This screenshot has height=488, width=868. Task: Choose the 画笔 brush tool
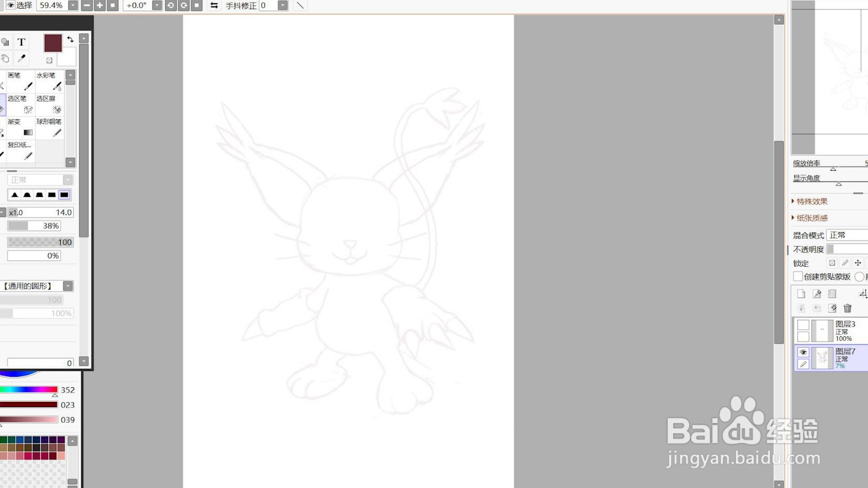point(21,81)
